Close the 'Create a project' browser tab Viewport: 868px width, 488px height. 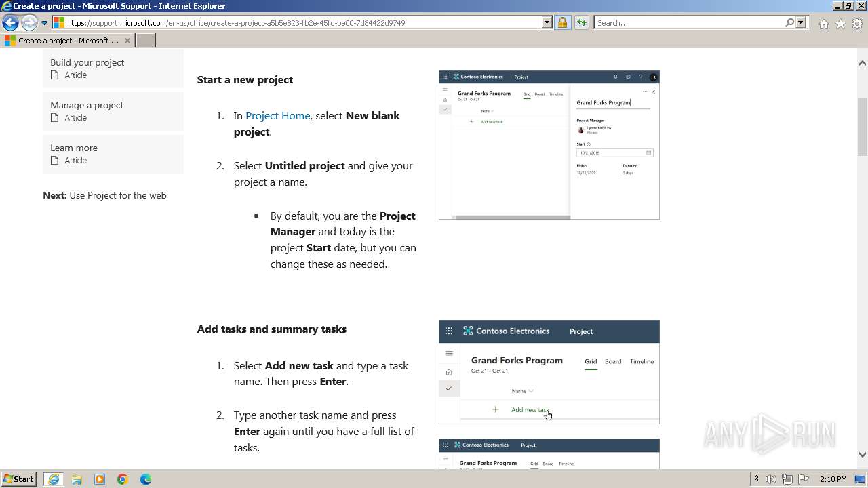click(127, 41)
